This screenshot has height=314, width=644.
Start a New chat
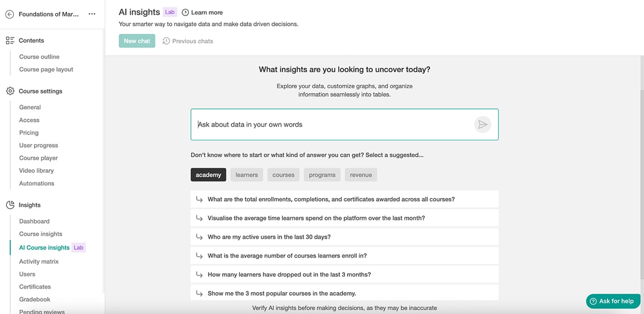tap(137, 41)
